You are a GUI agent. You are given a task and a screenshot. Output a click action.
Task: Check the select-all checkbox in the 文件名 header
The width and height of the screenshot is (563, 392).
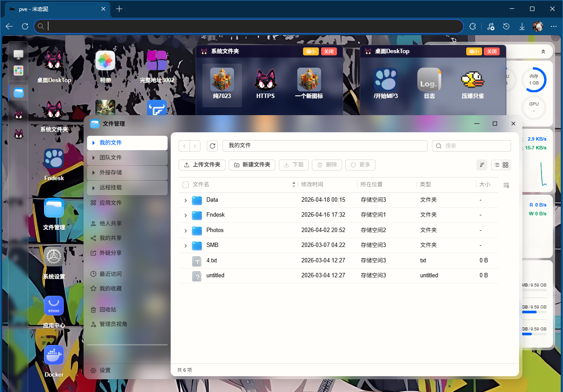coord(185,185)
